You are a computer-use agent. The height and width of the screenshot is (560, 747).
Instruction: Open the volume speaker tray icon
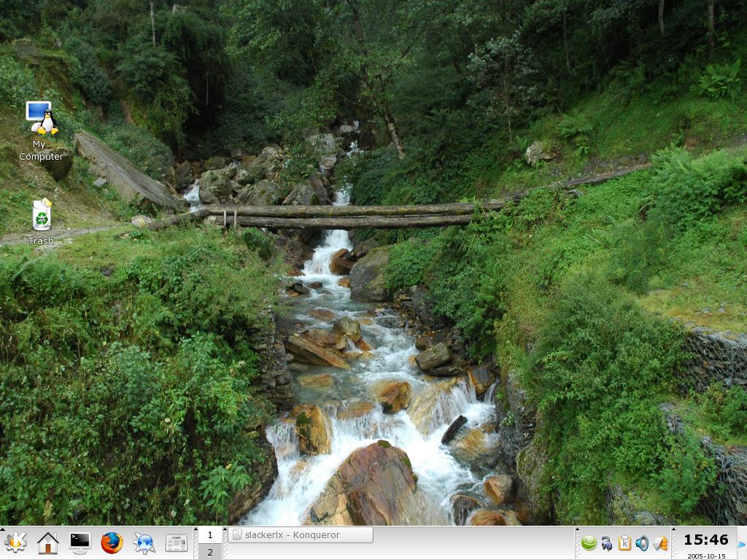pos(642,542)
